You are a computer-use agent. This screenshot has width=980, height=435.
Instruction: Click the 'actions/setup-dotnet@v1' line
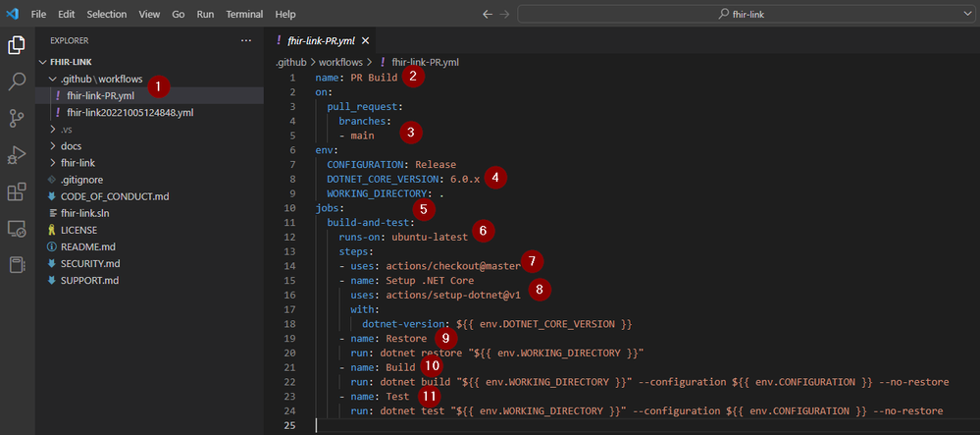pyautogui.click(x=436, y=295)
